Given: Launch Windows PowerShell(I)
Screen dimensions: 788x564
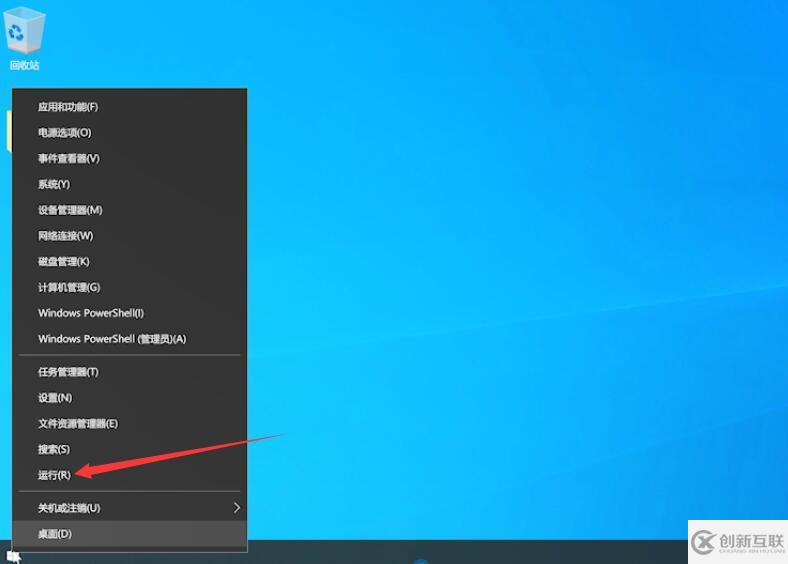Looking at the screenshot, I should (130, 313).
